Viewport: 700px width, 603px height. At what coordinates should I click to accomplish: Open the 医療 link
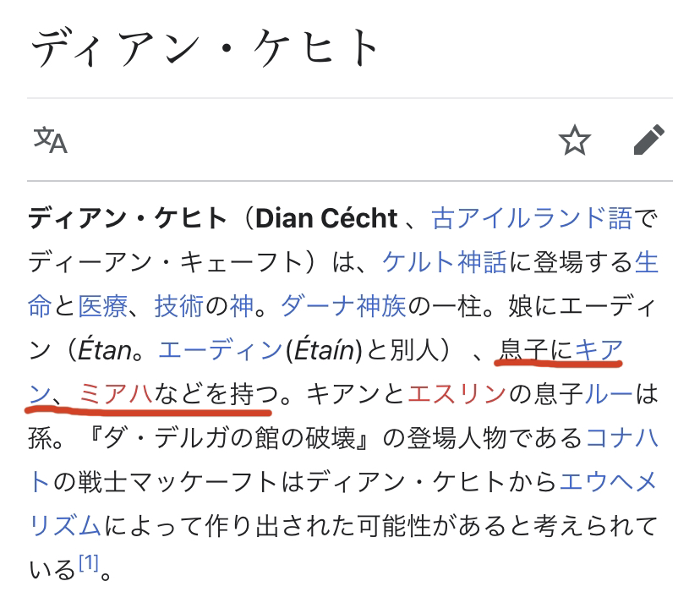[x=103, y=306]
